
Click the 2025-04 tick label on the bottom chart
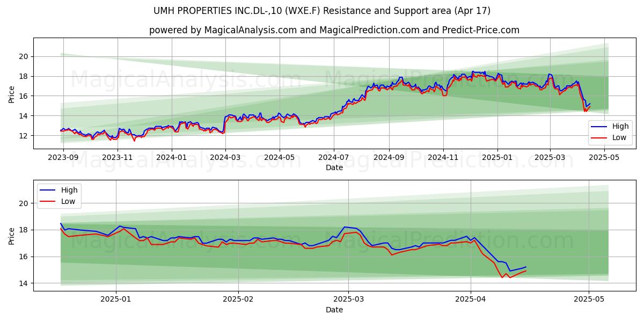coord(471,300)
